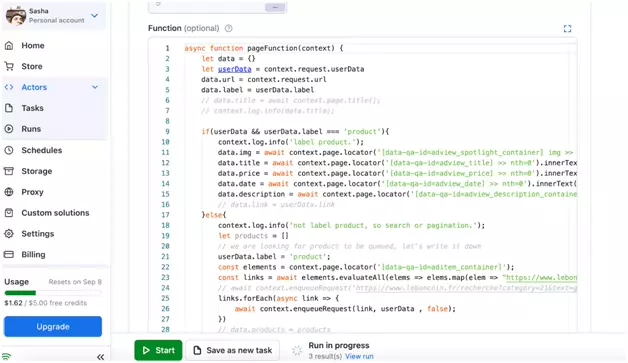Click the Tasks document icon
628x363 pixels.
pyautogui.click(x=9, y=108)
